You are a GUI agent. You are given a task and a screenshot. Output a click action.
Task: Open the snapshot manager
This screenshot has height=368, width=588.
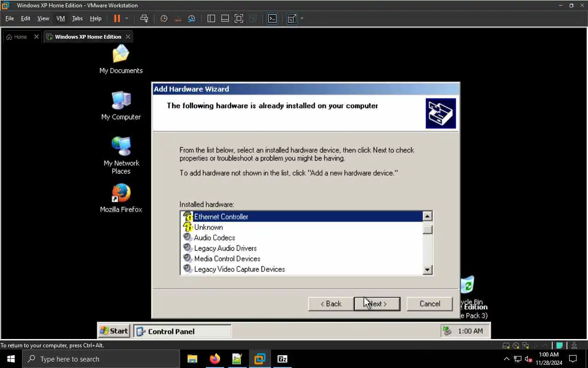[192, 18]
